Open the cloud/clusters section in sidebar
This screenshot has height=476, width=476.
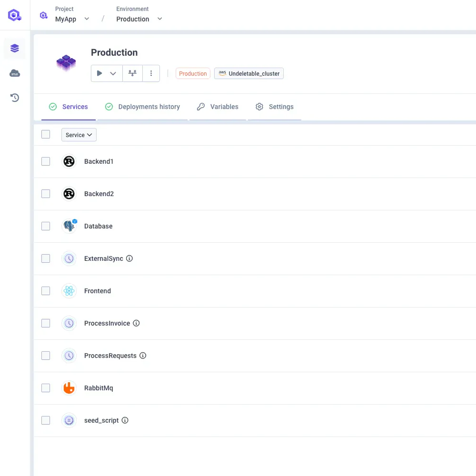click(14, 73)
